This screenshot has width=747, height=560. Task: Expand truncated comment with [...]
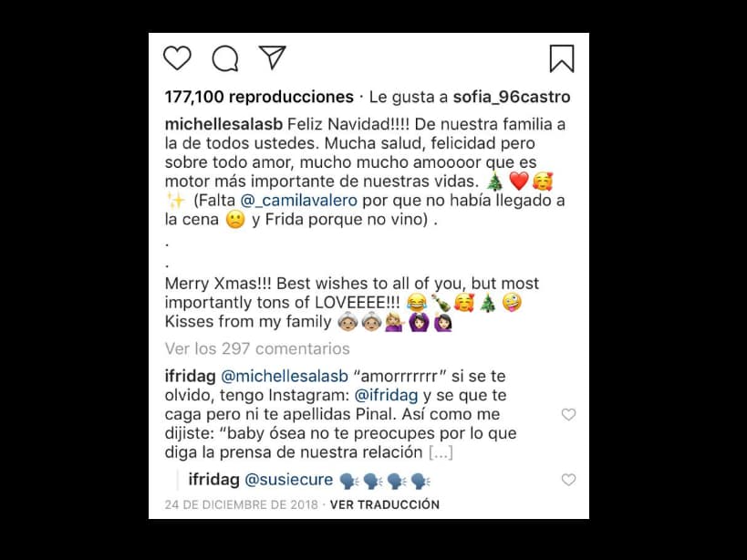point(441,452)
